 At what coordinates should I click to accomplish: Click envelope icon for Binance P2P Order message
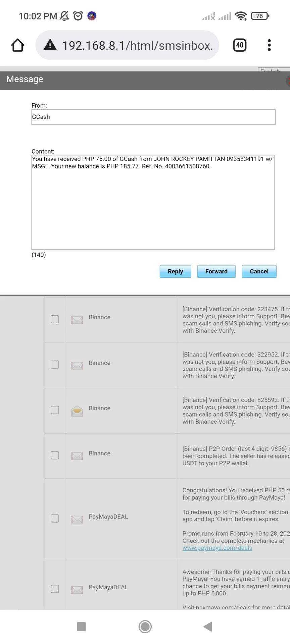pos(77,456)
